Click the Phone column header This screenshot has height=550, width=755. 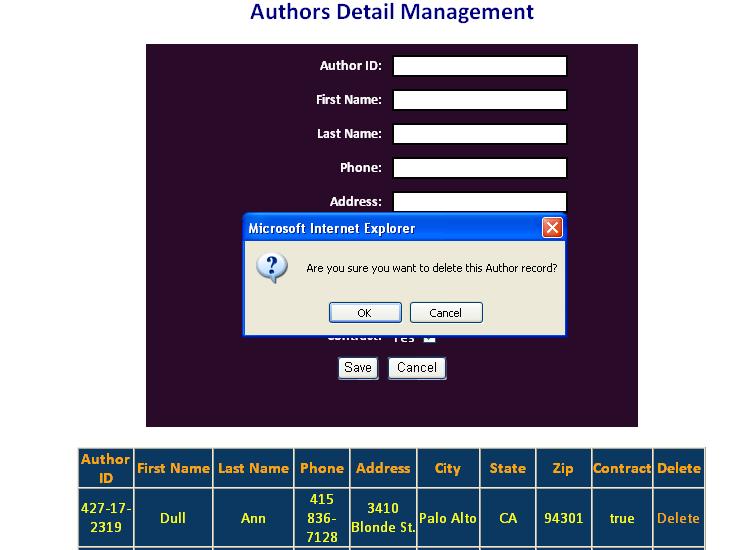322,468
